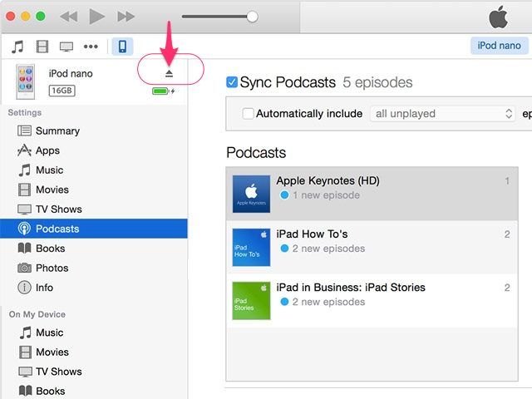The height and width of the screenshot is (399, 532).
Task: Click the Apple logo in the display area
Action: click(x=498, y=17)
